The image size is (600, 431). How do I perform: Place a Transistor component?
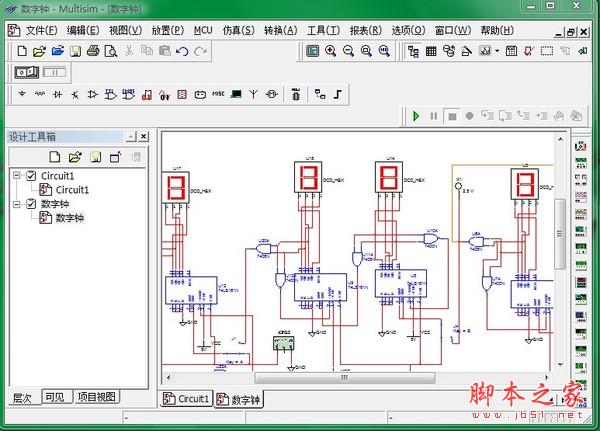tap(75, 94)
